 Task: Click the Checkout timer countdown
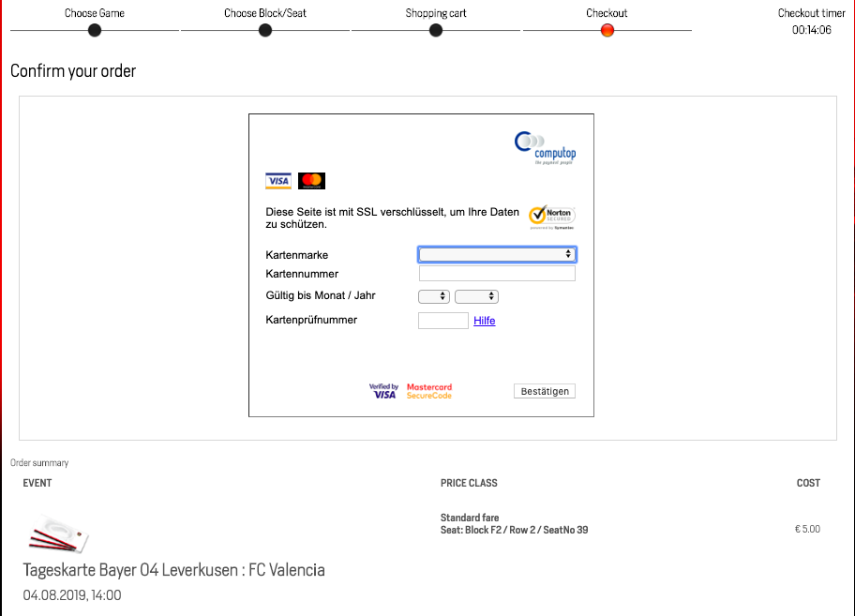point(811,30)
